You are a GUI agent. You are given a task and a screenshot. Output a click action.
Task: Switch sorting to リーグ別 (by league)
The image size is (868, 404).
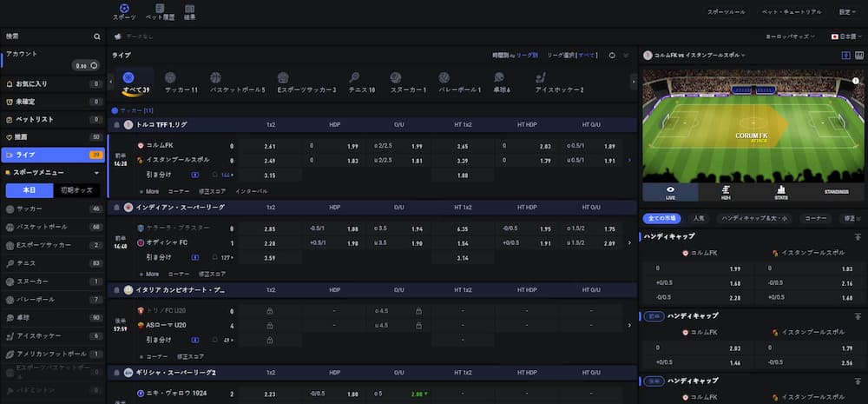[x=527, y=55]
